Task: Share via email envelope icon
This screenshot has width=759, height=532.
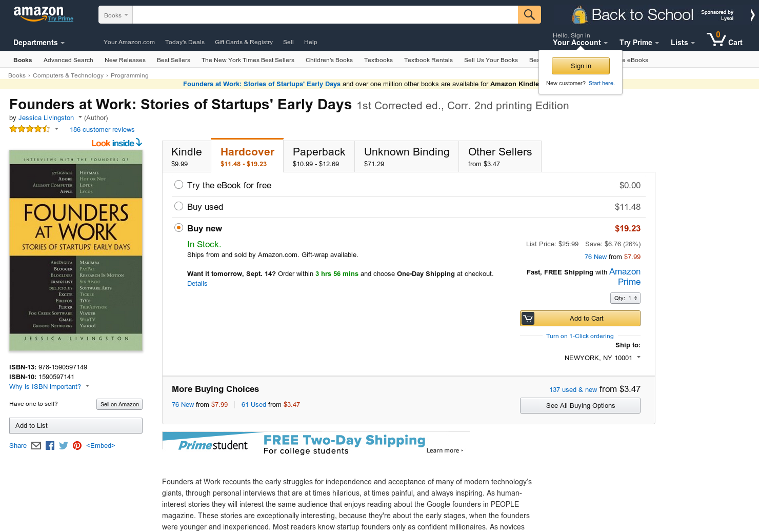Action: pos(36,446)
